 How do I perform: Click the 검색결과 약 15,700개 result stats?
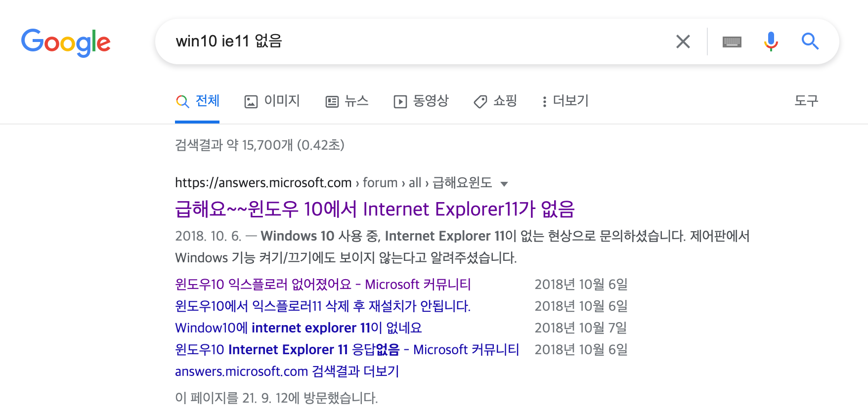(260, 145)
